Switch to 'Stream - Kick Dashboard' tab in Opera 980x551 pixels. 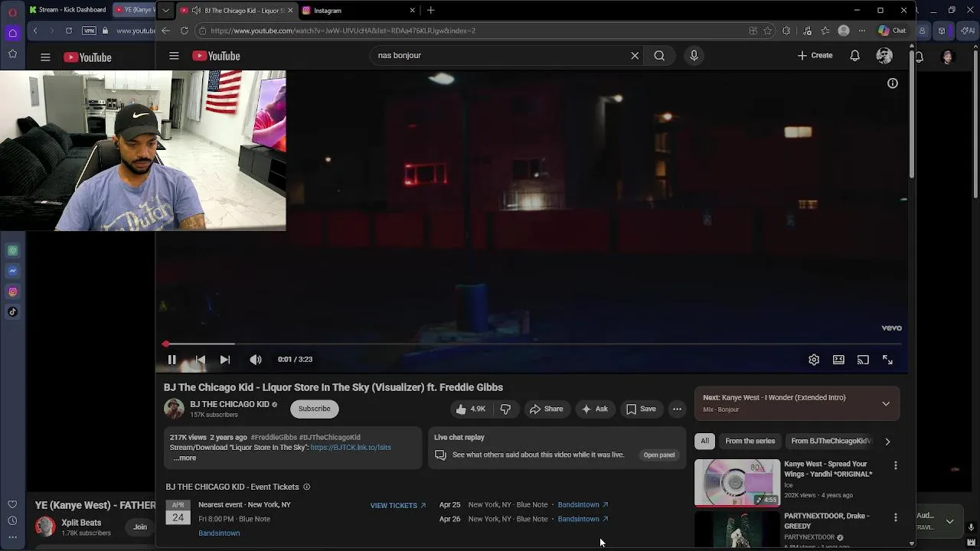click(x=67, y=10)
